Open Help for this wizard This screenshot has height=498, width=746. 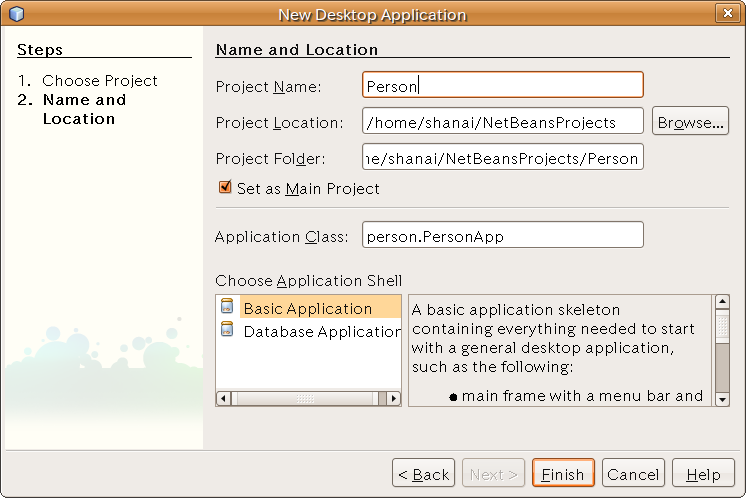[x=703, y=474]
